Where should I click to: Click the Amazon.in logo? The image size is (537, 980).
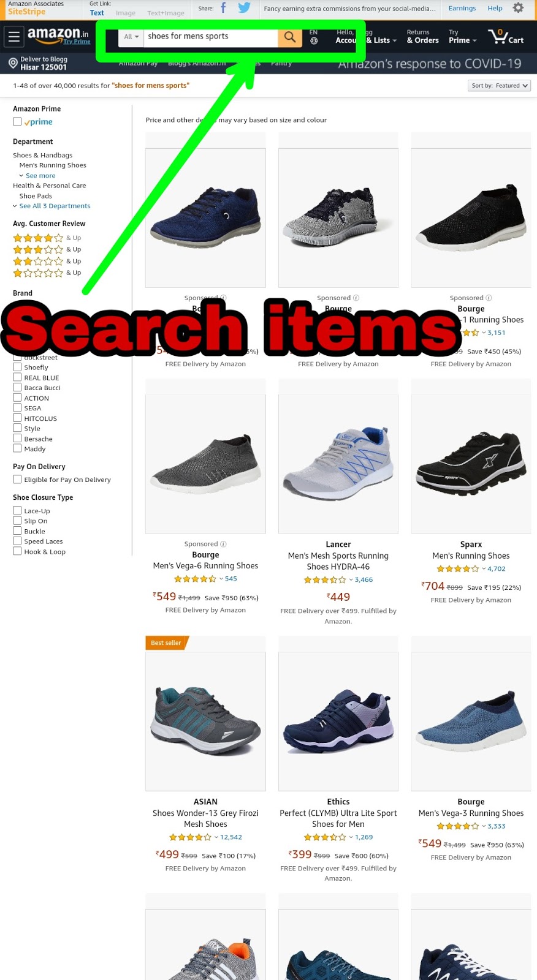point(58,36)
